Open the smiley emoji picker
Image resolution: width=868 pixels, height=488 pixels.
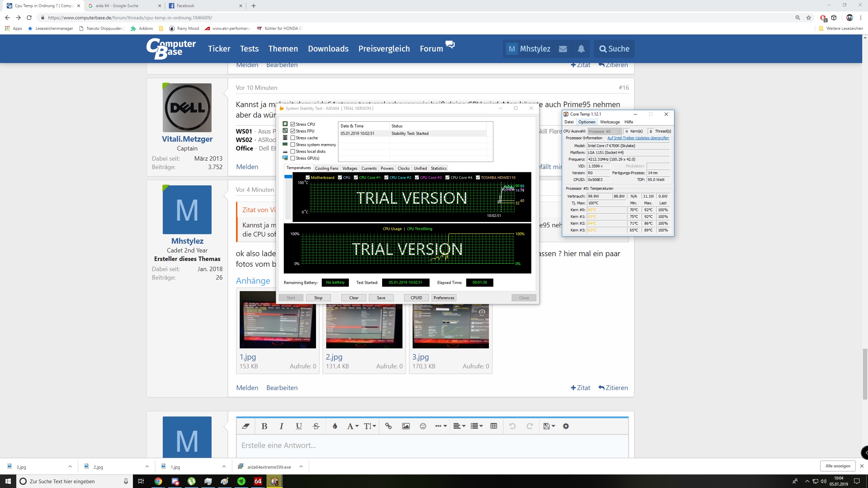pos(423,426)
